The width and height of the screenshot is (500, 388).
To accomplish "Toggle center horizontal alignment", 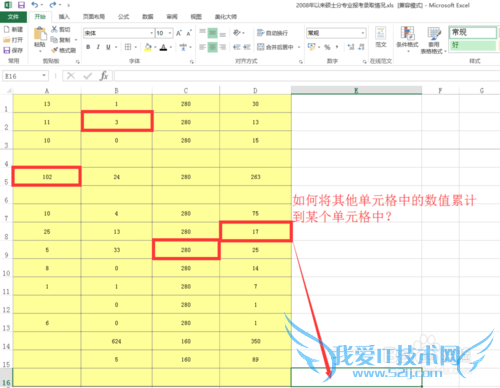I will click(x=212, y=47).
